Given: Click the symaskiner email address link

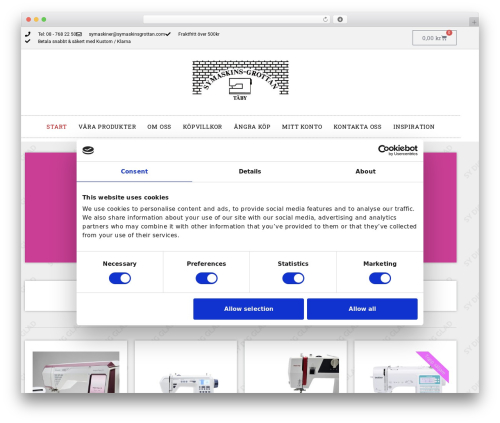Looking at the screenshot, I should pyautogui.click(x=127, y=34).
